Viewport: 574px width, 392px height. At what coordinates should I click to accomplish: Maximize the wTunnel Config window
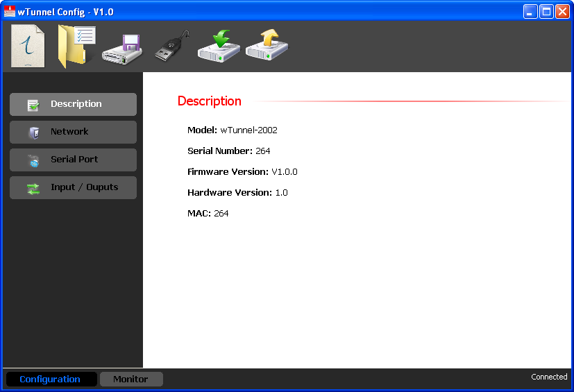[546, 11]
